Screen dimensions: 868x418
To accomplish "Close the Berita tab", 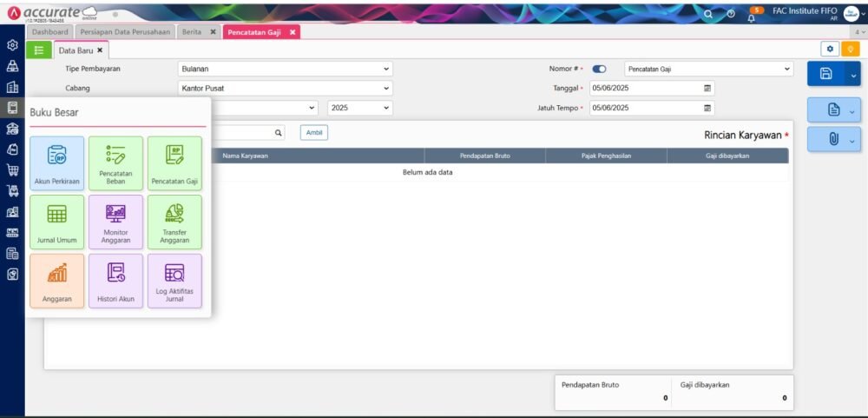I will pos(214,31).
